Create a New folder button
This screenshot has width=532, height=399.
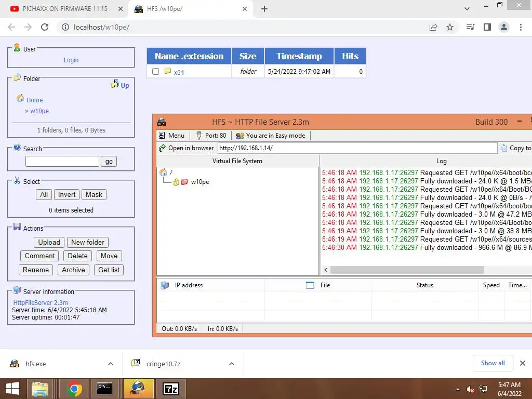pos(87,242)
